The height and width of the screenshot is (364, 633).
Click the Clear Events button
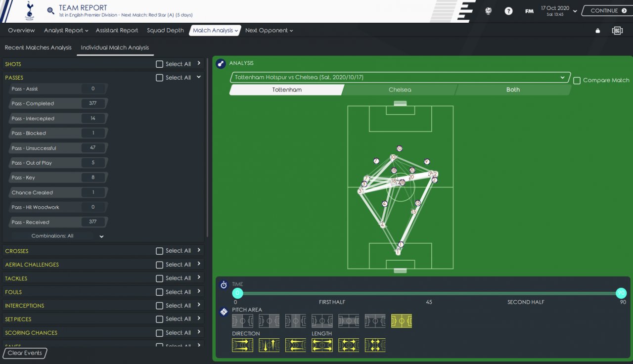click(25, 353)
